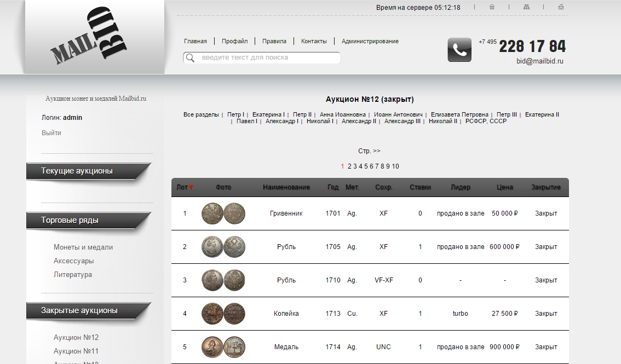The width and height of the screenshot is (621, 364).
Task: Open Литература category
Action: 73,275
